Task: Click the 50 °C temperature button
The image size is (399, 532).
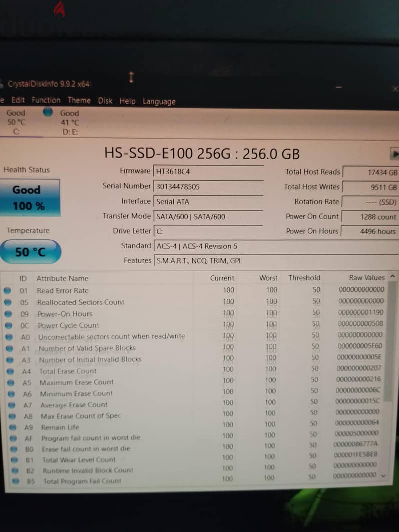Action: pyautogui.click(x=30, y=252)
